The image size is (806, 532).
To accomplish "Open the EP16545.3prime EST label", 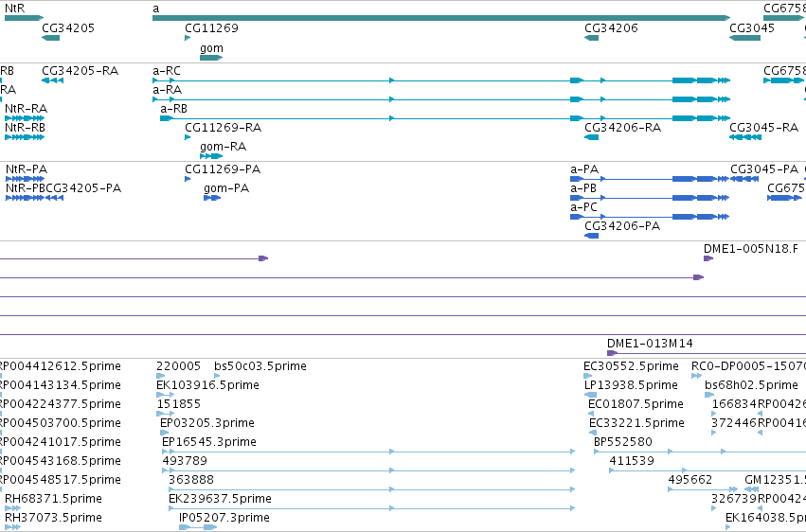I will pos(208,442).
